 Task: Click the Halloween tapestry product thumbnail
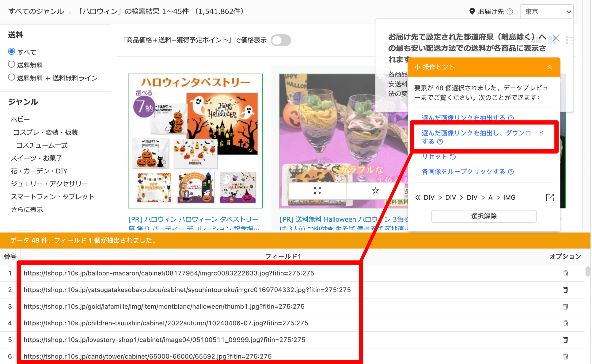195,141
